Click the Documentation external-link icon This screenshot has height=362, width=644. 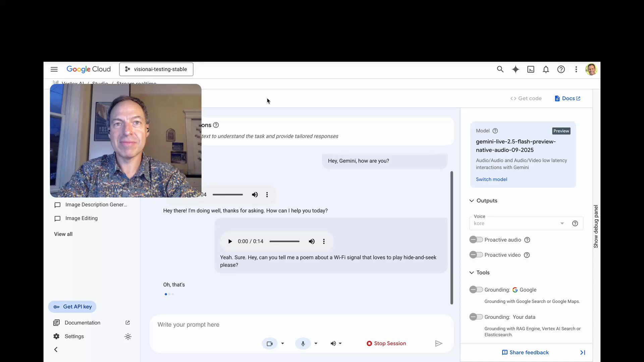coord(127,323)
